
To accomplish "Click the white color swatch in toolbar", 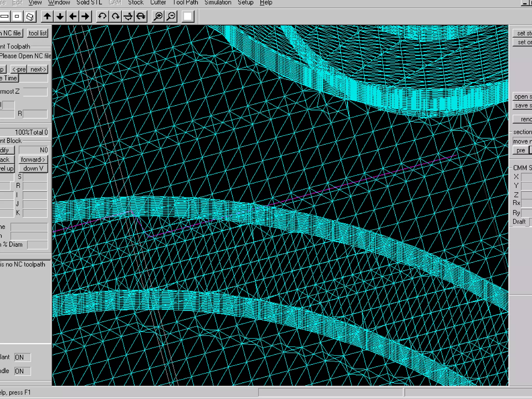I will tap(188, 17).
